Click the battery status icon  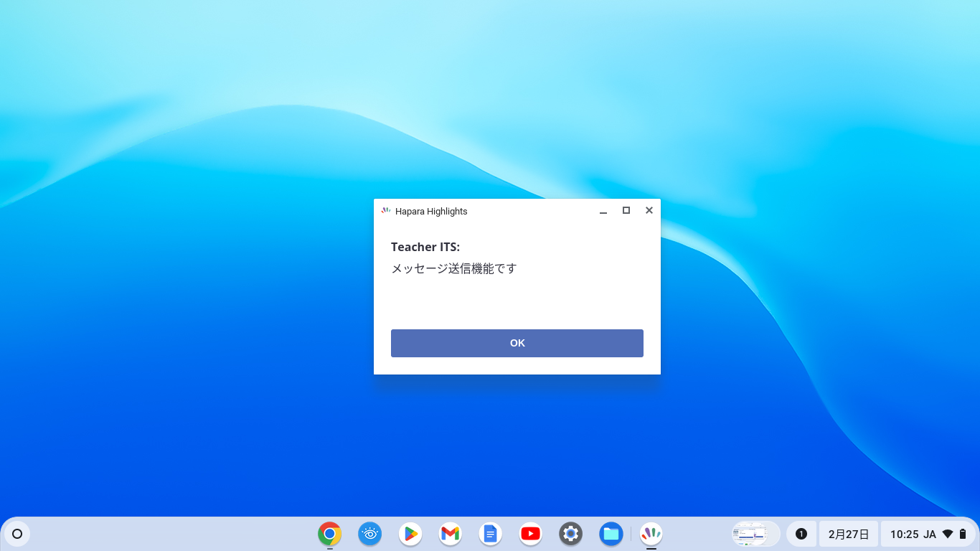click(x=963, y=534)
